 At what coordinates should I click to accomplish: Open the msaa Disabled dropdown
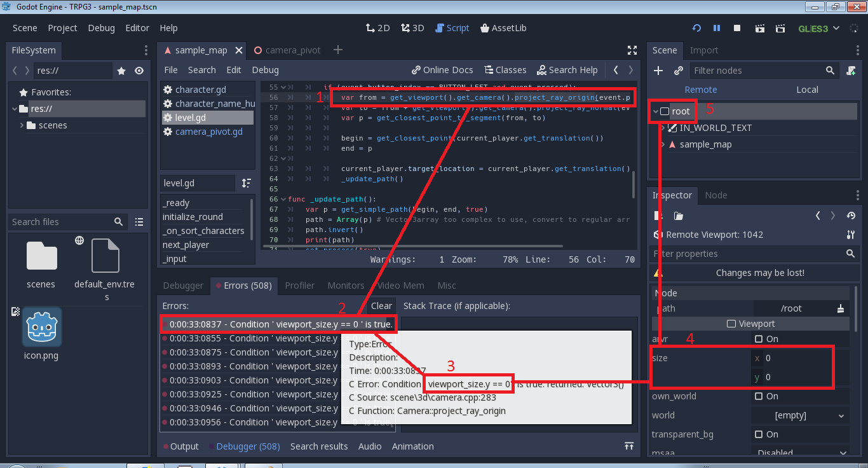pos(799,452)
